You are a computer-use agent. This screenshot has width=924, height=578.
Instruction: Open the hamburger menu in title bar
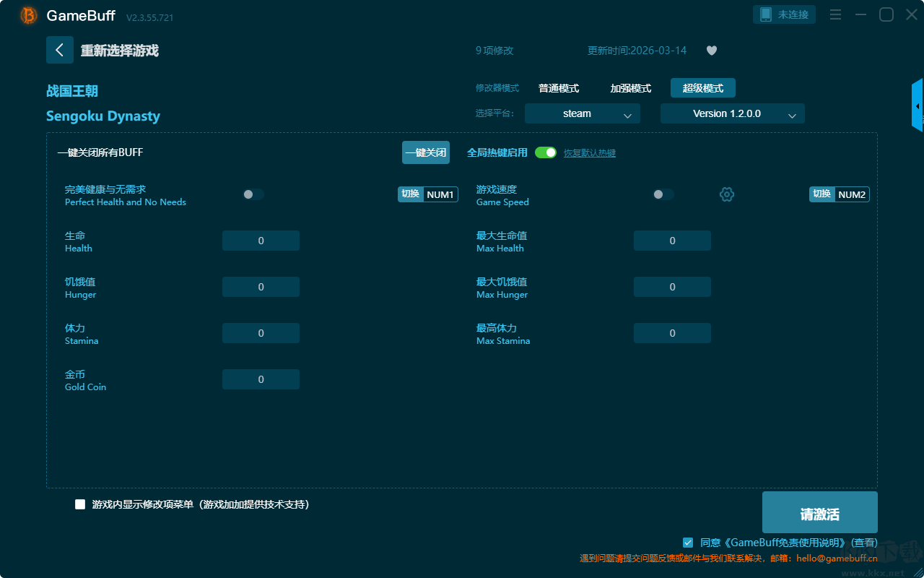pyautogui.click(x=835, y=14)
